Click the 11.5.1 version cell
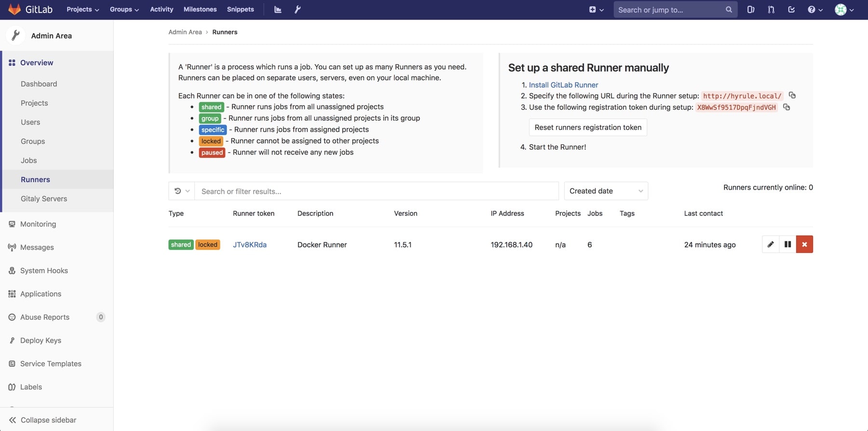Screen dimensions: 868x431 pos(403,245)
